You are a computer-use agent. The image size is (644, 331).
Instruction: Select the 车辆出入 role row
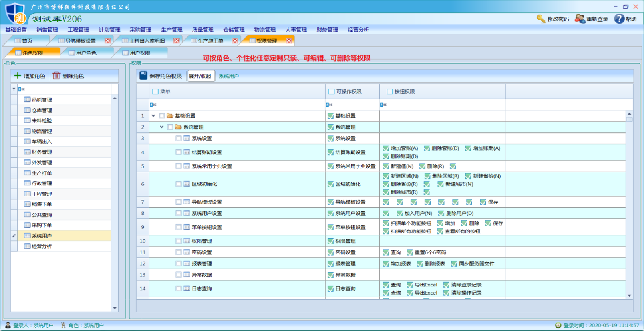pos(64,142)
